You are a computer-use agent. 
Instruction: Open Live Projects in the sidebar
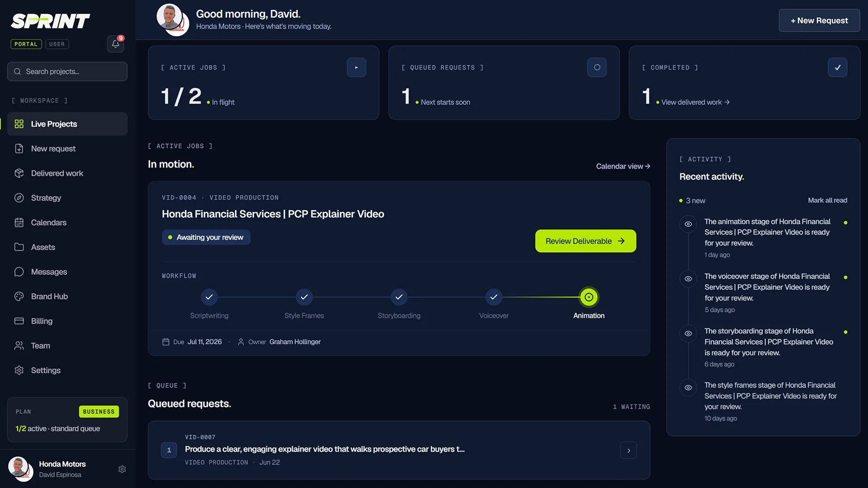(67, 124)
